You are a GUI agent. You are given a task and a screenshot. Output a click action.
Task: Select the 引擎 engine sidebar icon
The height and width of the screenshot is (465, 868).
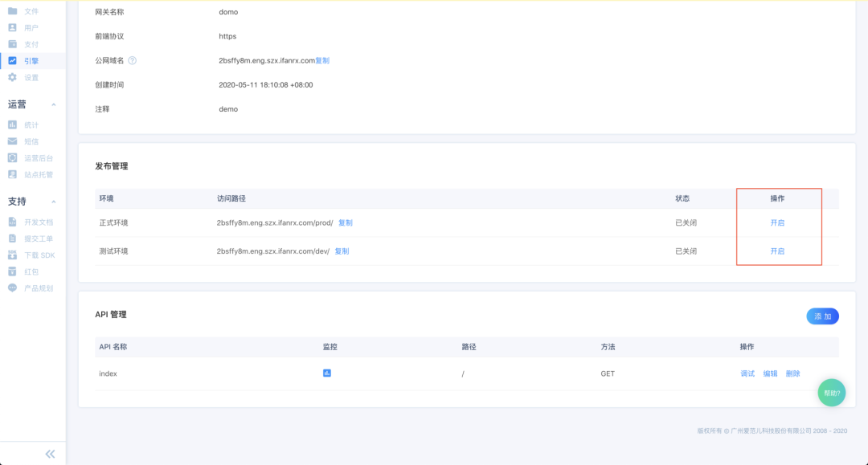[x=12, y=61]
